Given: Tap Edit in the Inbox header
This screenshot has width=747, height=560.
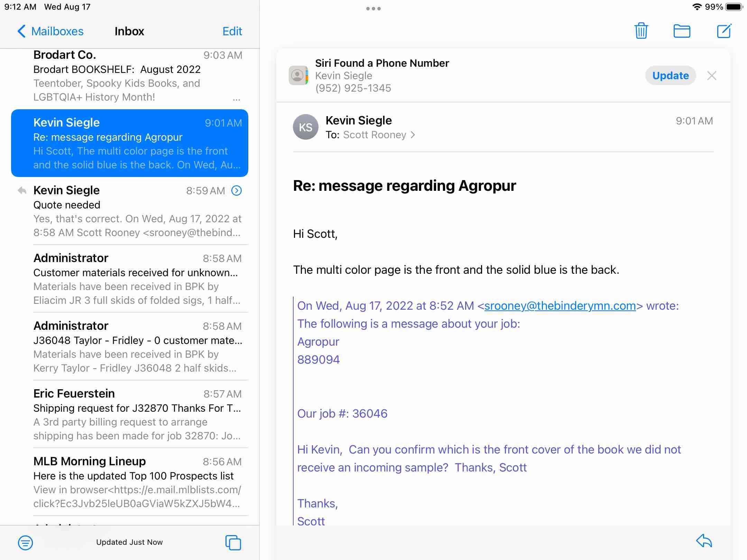Looking at the screenshot, I should [x=232, y=31].
